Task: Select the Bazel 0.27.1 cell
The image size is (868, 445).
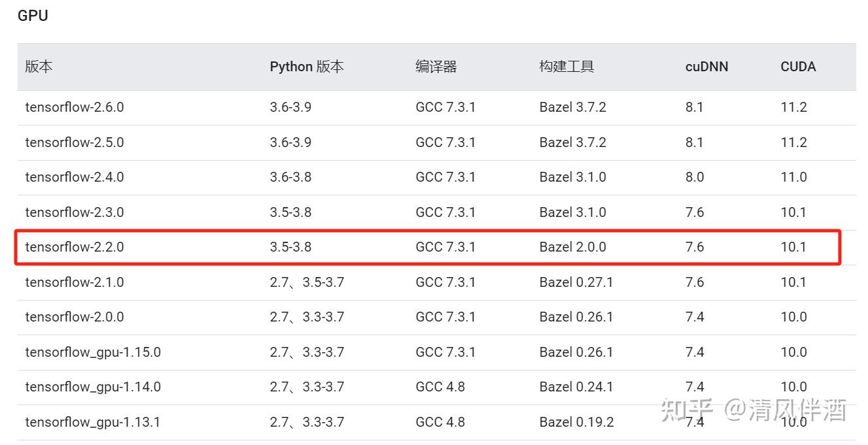Action: [576, 282]
